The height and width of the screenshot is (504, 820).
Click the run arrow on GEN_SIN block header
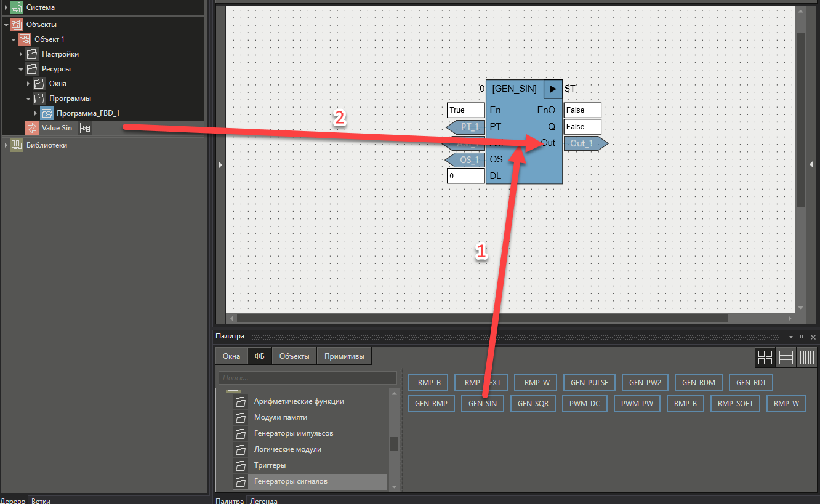point(552,89)
